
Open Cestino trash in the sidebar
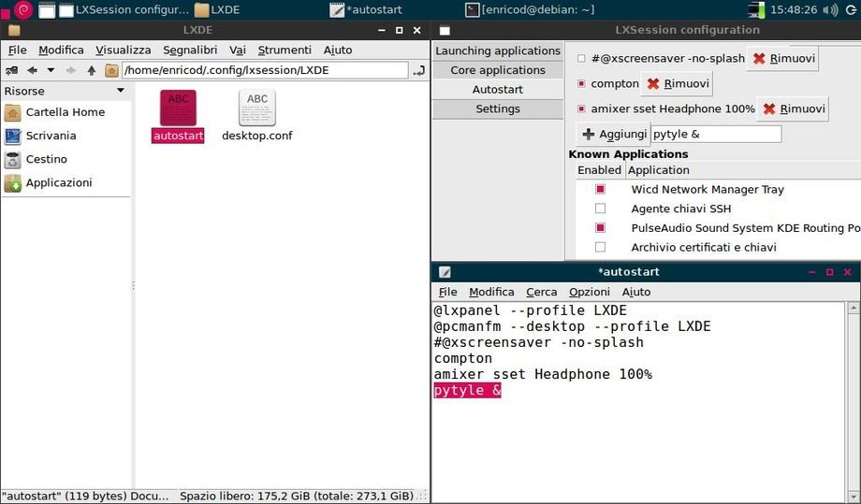[46, 159]
